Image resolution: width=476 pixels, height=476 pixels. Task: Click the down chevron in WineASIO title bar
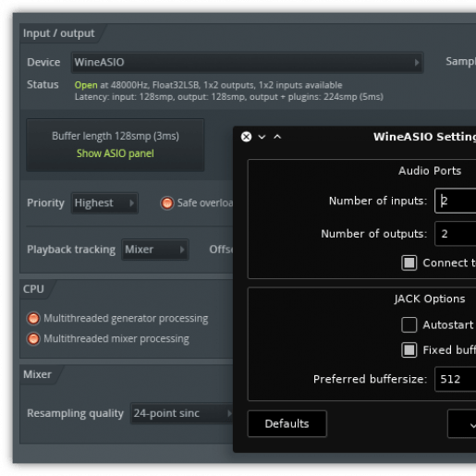262,137
